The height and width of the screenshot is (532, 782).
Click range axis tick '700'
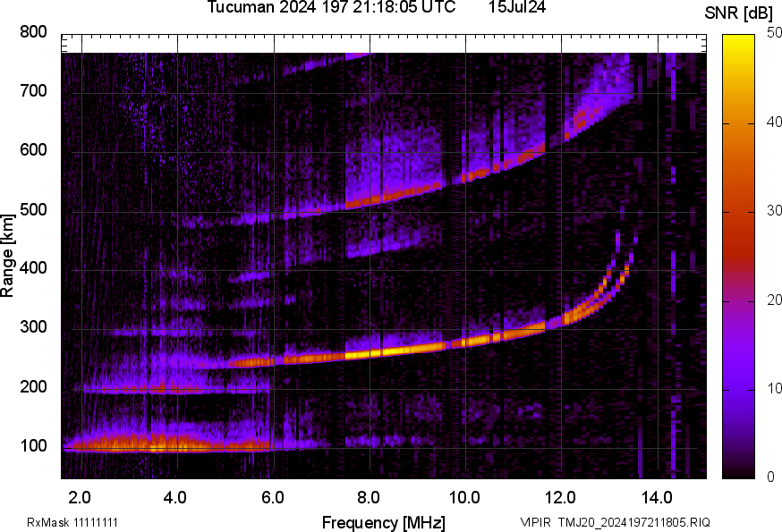33,91
